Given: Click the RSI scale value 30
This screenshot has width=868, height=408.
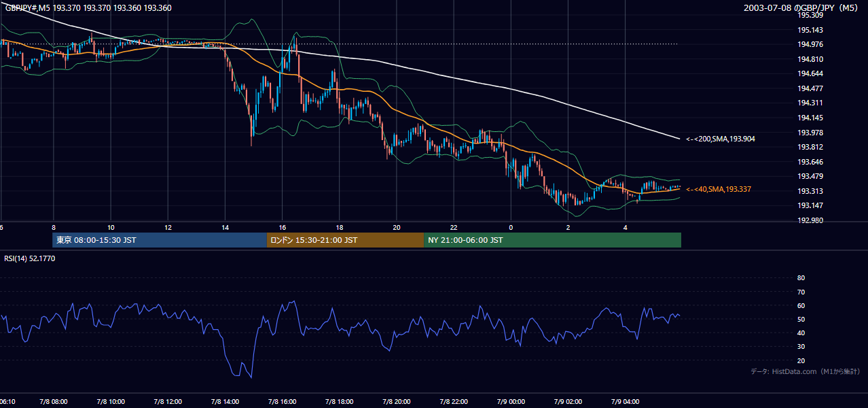Looking at the screenshot, I should point(801,347).
